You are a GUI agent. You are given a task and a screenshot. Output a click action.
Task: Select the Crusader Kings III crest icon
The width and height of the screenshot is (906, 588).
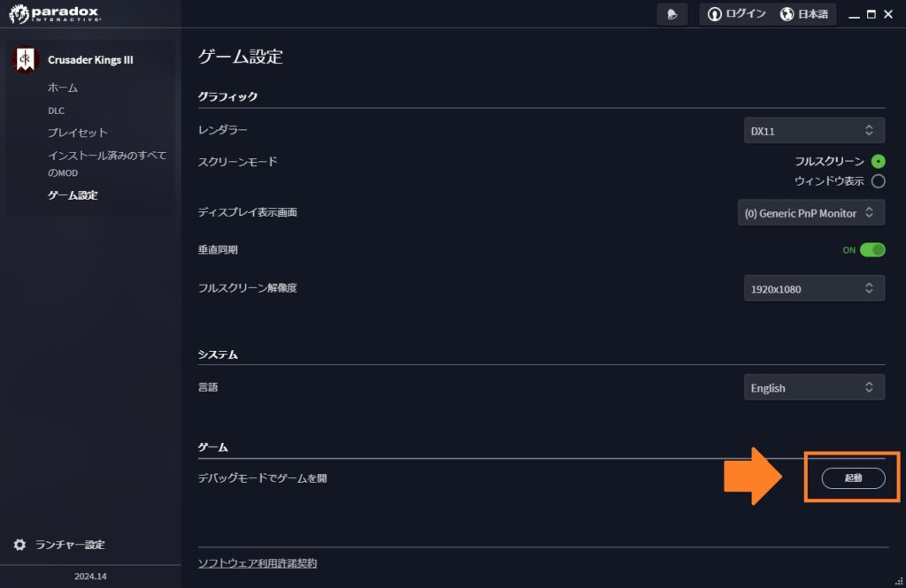[25, 59]
